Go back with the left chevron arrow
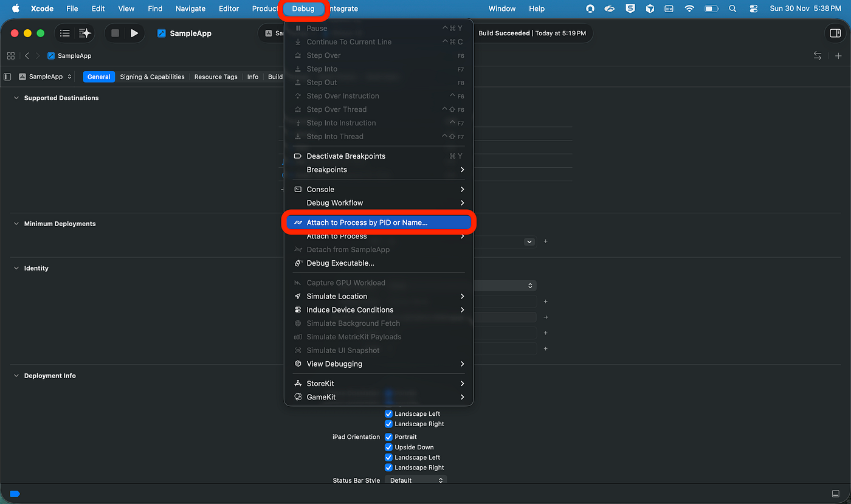The width and height of the screenshot is (851, 504). point(27,56)
